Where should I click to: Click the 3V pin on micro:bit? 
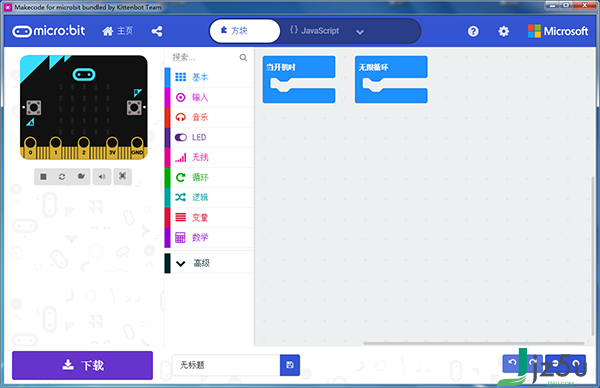[112, 147]
